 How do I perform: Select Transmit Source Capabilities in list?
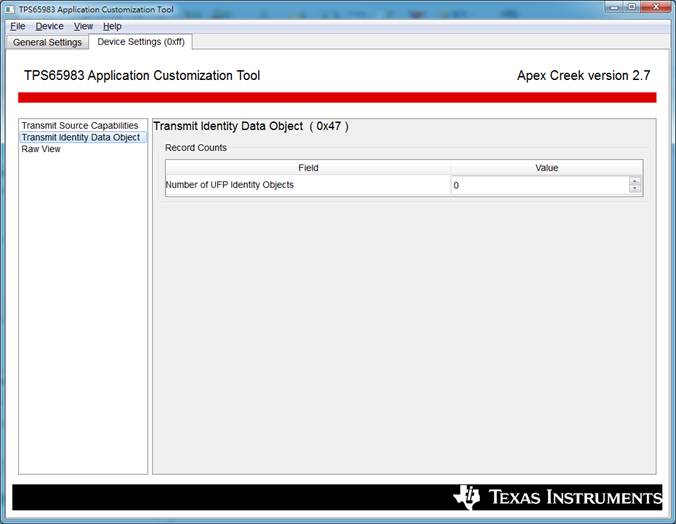coord(80,126)
